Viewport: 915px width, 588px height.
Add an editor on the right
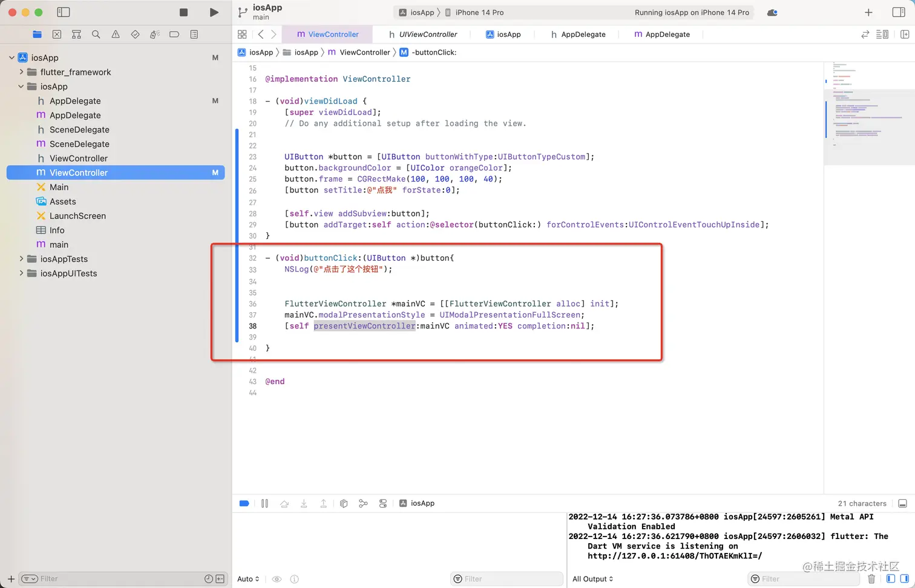click(x=905, y=34)
